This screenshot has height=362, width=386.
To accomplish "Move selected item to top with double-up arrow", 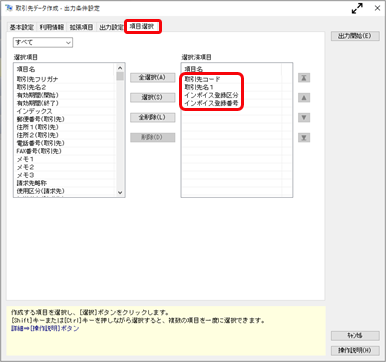I will (x=304, y=78).
